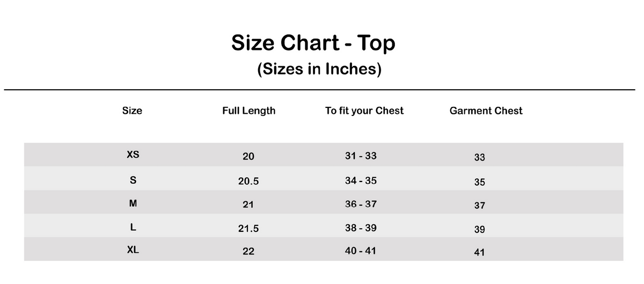Click full length value 20.5
The width and height of the screenshot is (644, 284).
248,181
